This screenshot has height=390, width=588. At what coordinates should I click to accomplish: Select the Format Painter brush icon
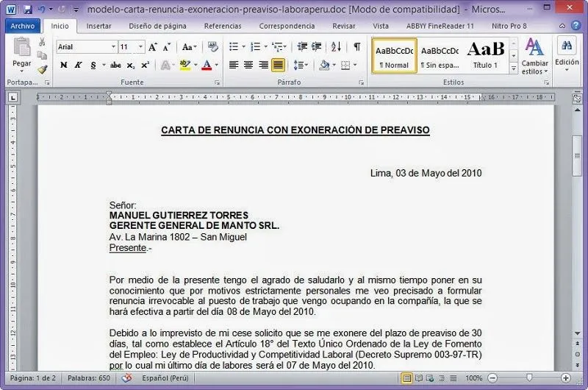(x=42, y=69)
